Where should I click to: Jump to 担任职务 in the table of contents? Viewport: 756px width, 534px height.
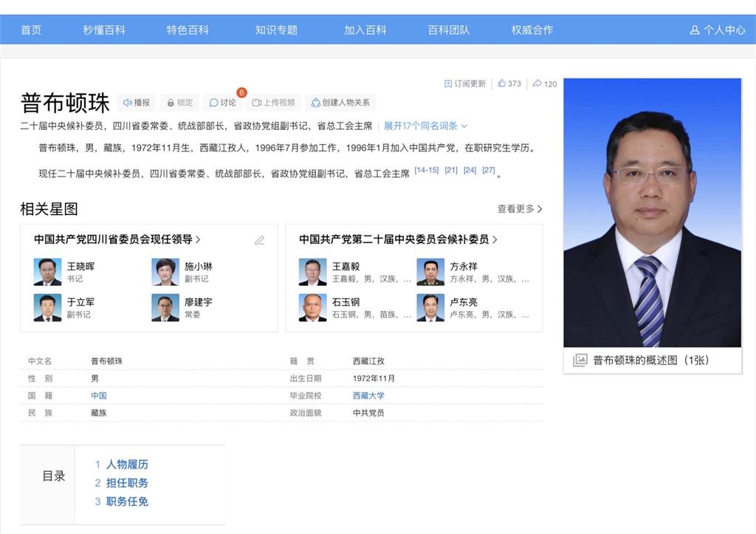(127, 483)
